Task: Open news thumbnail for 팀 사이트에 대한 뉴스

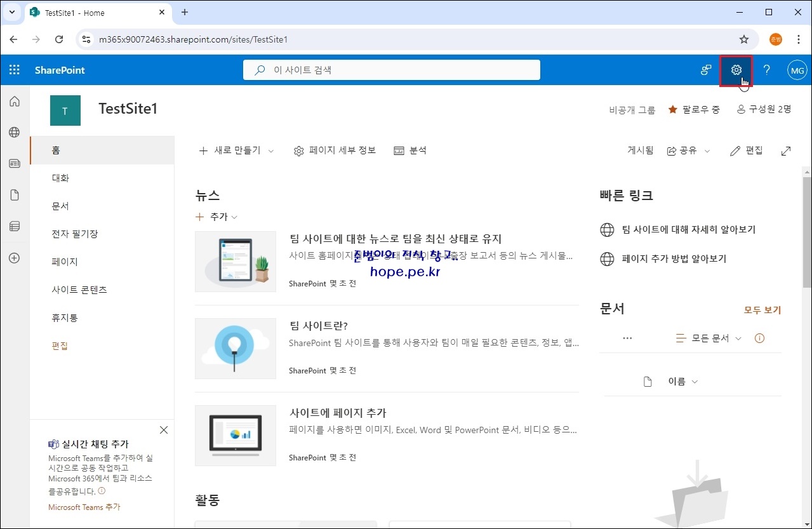Action: [236, 262]
